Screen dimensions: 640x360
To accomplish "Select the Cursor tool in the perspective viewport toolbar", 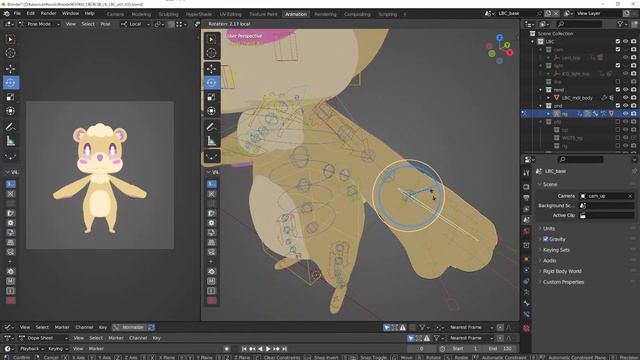I will 211,53.
